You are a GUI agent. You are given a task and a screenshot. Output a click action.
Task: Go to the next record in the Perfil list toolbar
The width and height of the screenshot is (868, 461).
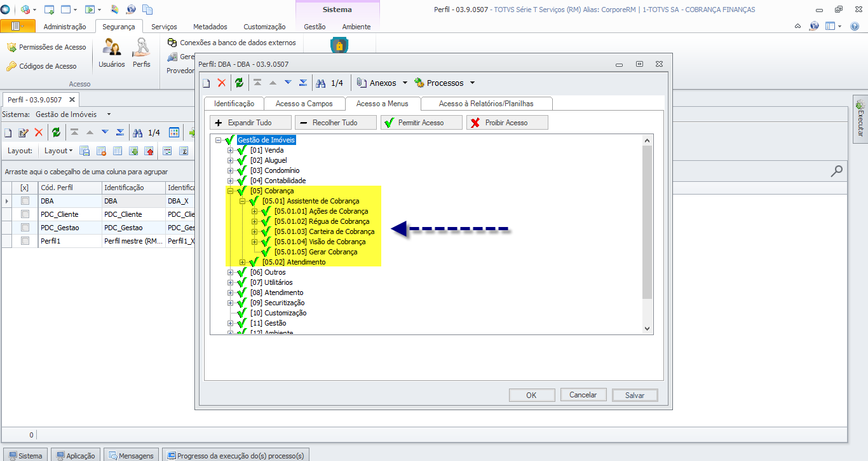[x=105, y=132]
